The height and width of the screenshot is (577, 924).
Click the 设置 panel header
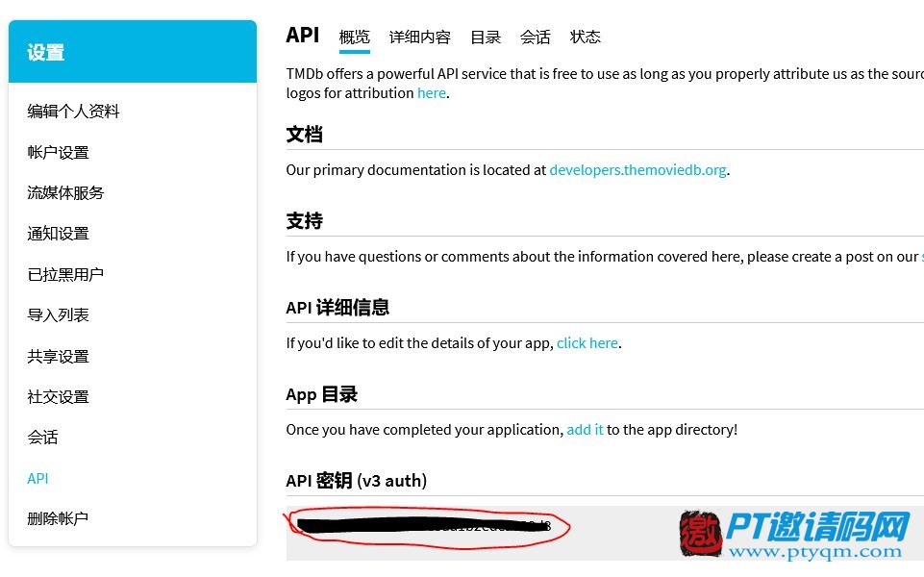[133, 52]
